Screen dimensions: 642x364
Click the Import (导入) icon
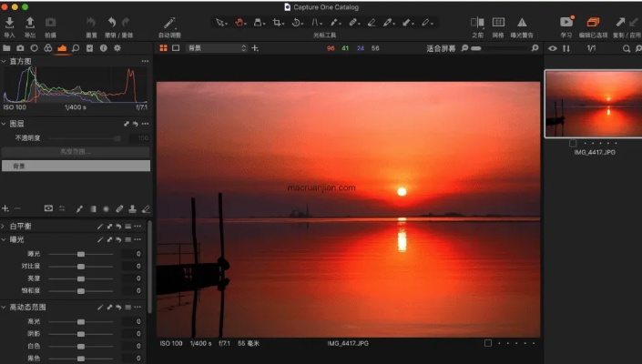coord(9,22)
